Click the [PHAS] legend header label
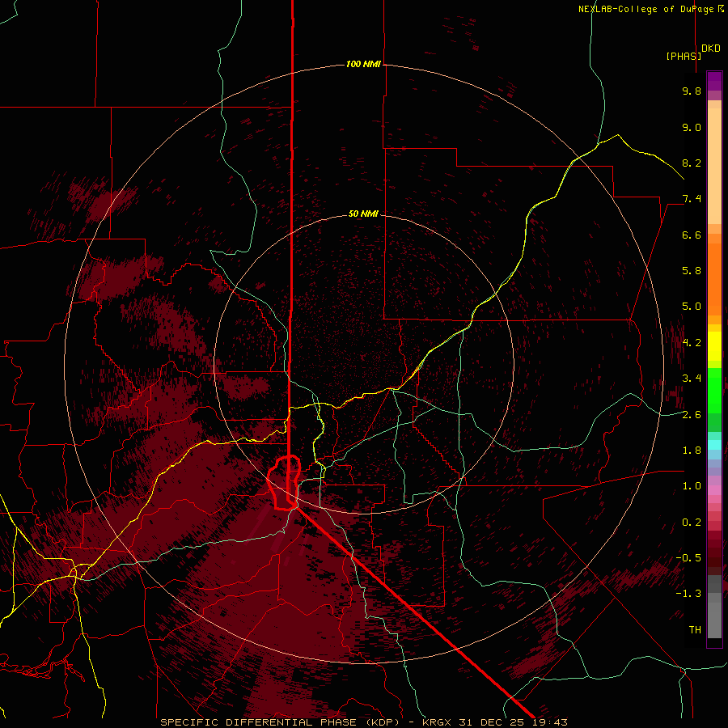 (x=684, y=56)
